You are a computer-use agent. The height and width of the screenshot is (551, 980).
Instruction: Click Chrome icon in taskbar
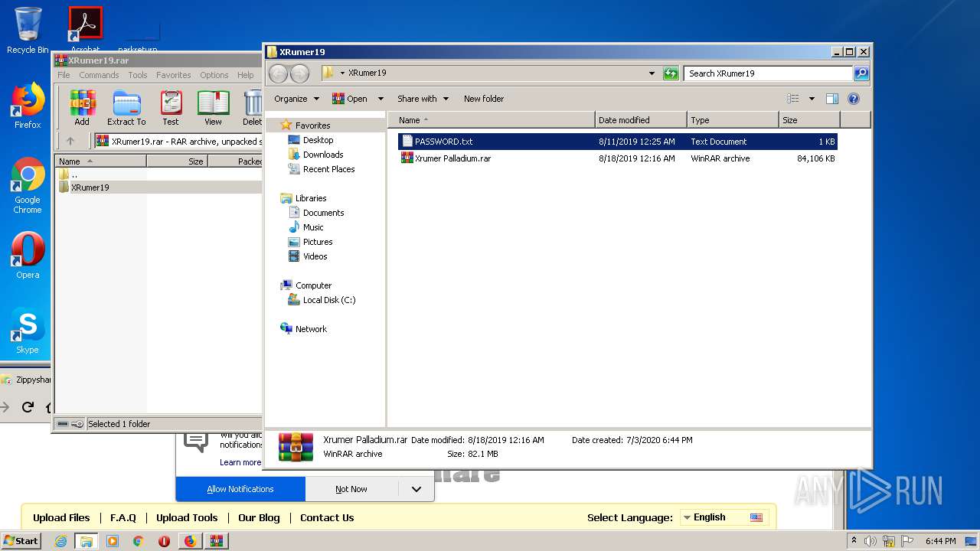pyautogui.click(x=139, y=541)
